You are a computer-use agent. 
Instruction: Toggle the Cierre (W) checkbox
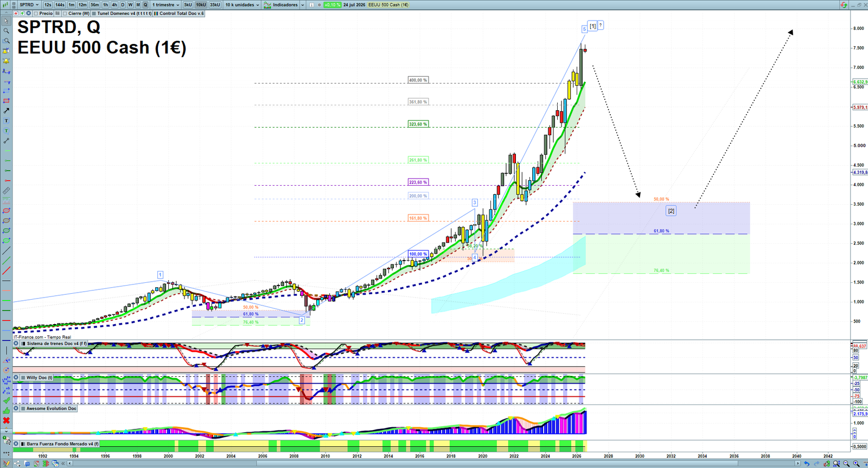[65, 14]
